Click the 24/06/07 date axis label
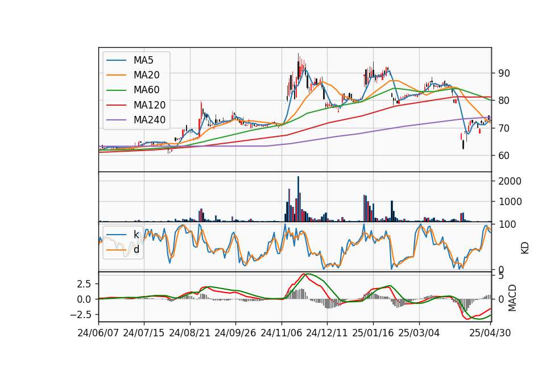 (x=98, y=333)
